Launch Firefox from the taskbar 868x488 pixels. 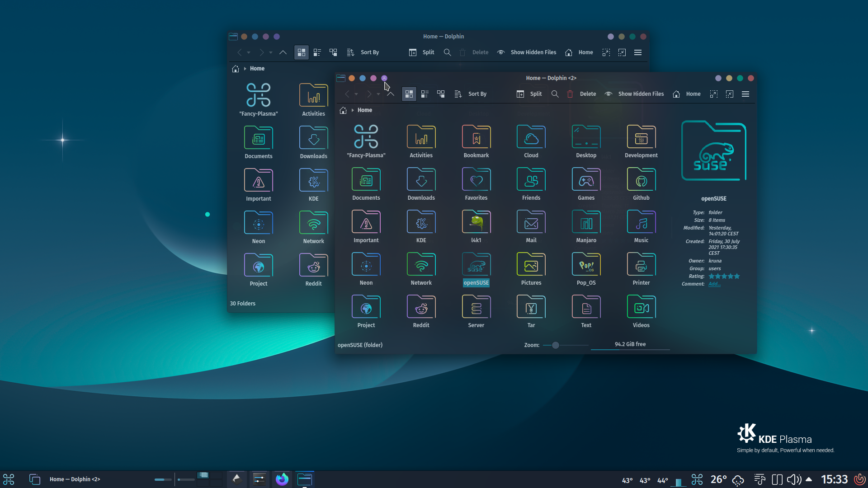point(282,479)
